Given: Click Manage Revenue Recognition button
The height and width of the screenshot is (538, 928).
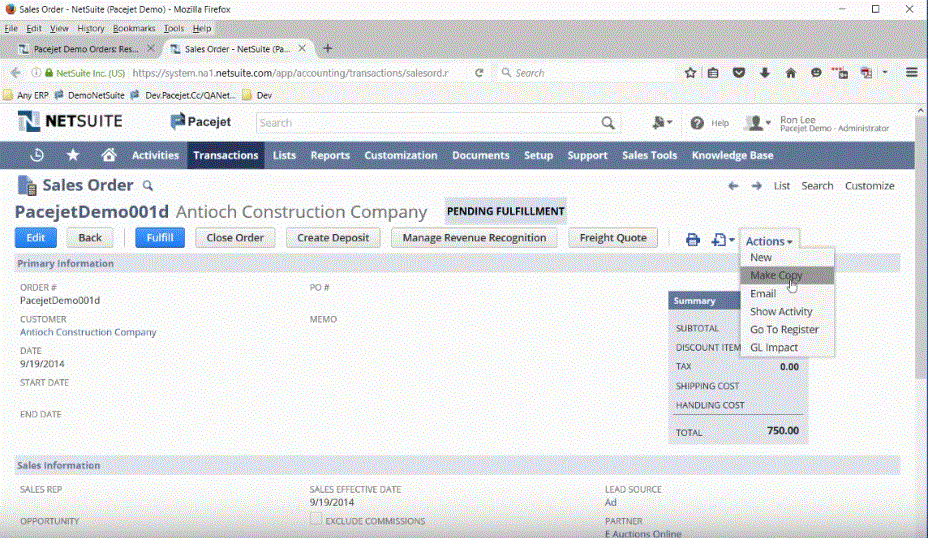Looking at the screenshot, I should 474,237.
